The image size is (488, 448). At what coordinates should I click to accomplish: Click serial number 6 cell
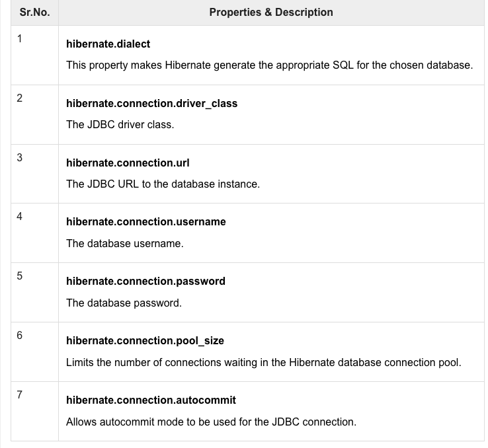tap(34, 352)
